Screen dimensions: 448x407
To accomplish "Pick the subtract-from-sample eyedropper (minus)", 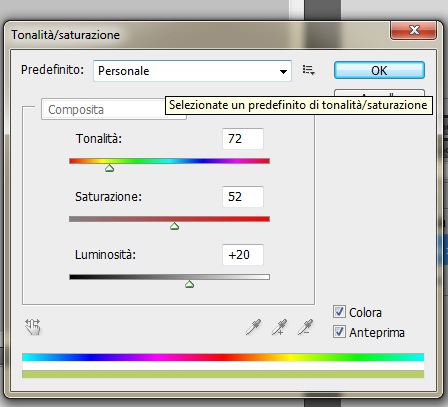I will pyautogui.click(x=305, y=327).
